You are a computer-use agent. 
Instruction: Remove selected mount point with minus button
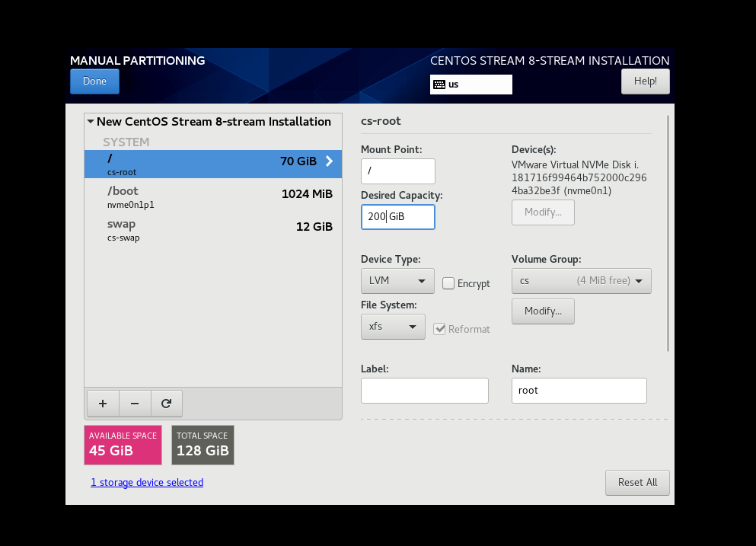tap(135, 404)
